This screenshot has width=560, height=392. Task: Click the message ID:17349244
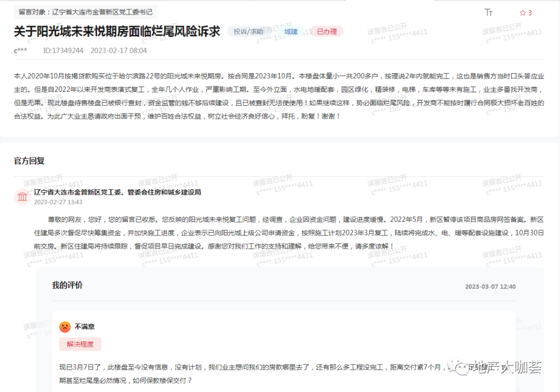[63, 51]
